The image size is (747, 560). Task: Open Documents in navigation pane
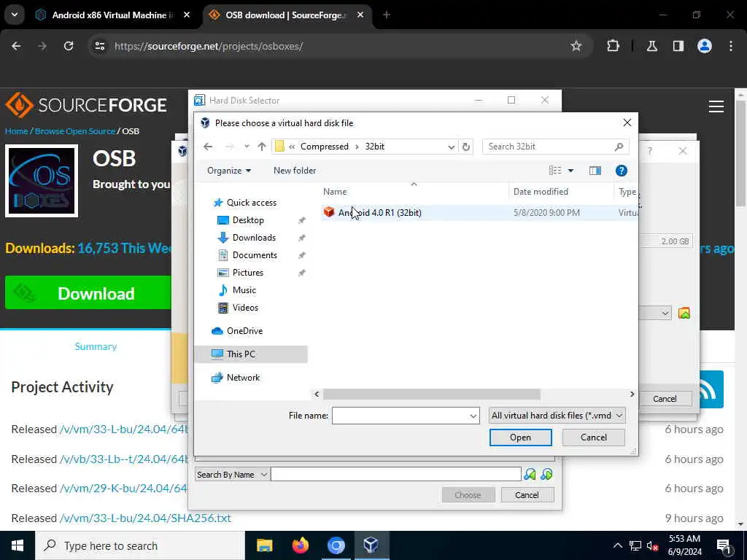(x=255, y=255)
